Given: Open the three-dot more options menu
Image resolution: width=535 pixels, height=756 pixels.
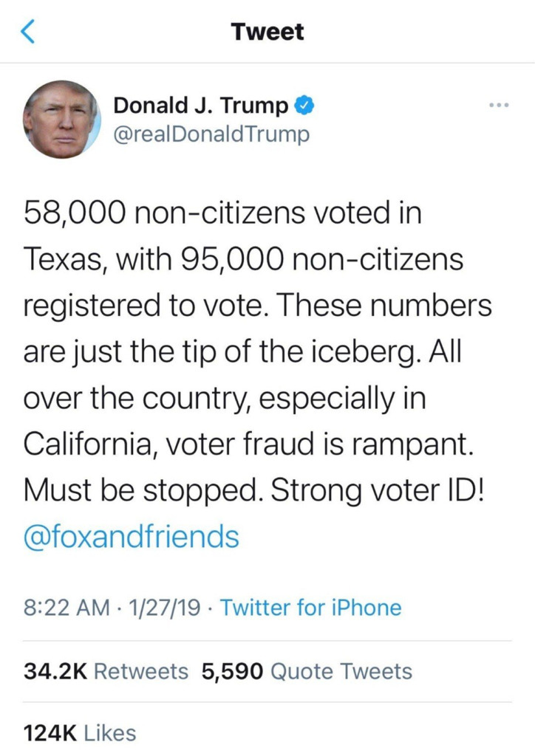Looking at the screenshot, I should (500, 106).
